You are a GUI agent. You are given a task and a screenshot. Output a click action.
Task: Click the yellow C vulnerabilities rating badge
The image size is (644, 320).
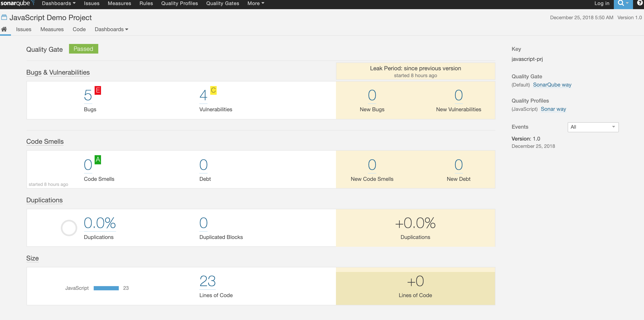pos(213,90)
